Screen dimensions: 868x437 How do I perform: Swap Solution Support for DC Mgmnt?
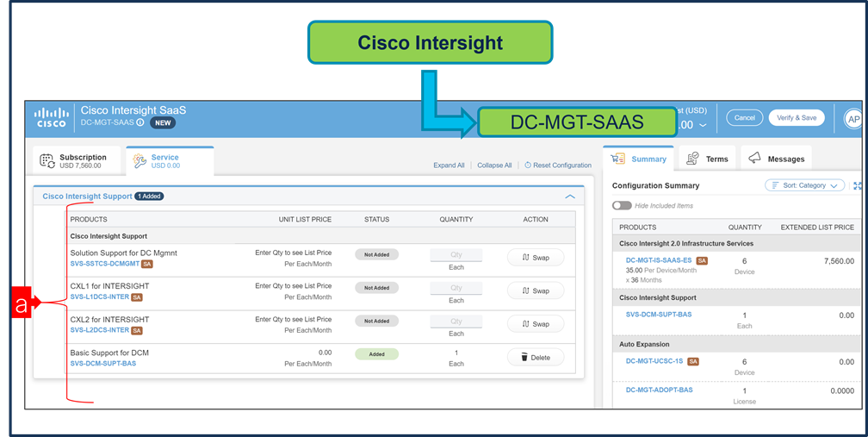536,258
